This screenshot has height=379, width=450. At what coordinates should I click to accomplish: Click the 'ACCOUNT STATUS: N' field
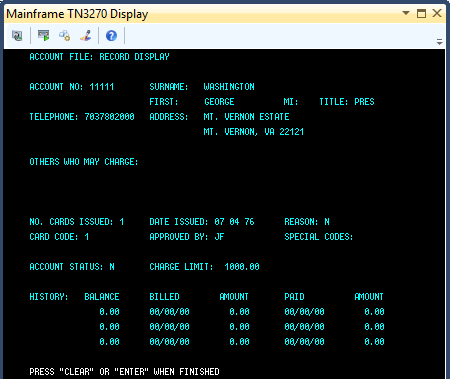72,267
